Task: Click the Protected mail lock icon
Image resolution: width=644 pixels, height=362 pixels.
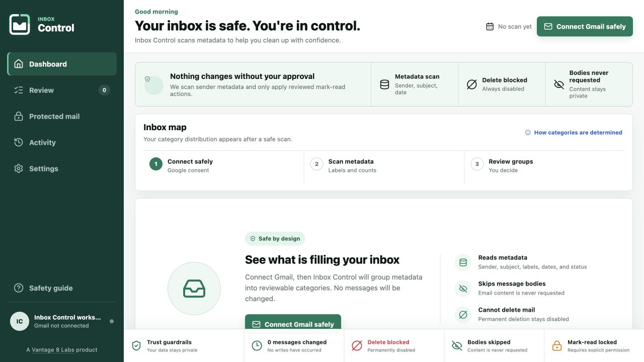Action: (19, 116)
